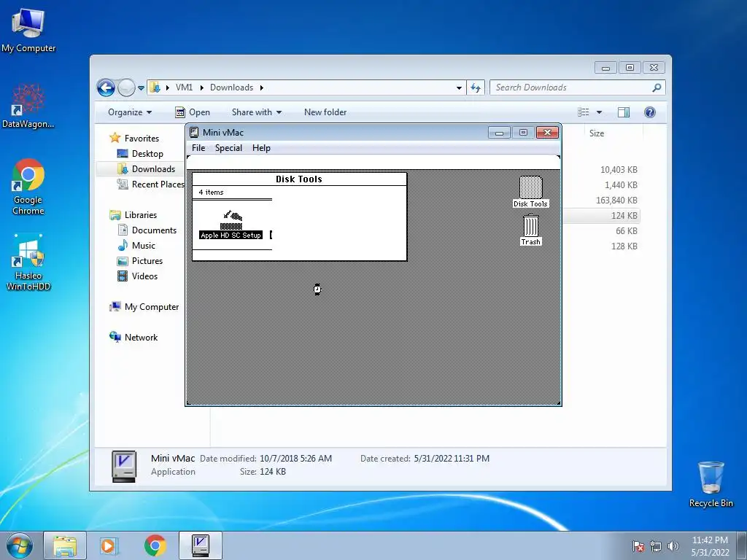Screen dimensions: 747x560
Task: Click the Trash icon in Mini vMac
Action: (531, 230)
